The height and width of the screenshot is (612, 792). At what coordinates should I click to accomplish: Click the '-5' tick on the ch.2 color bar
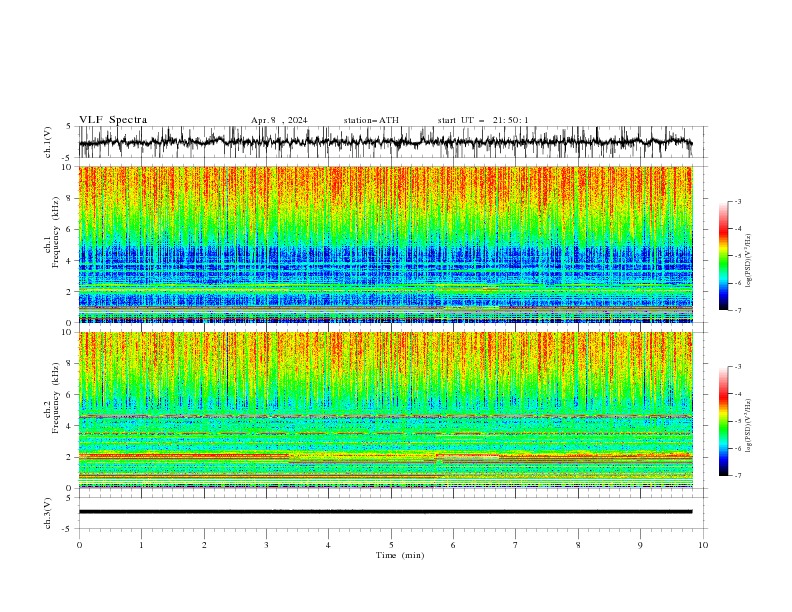pos(737,421)
